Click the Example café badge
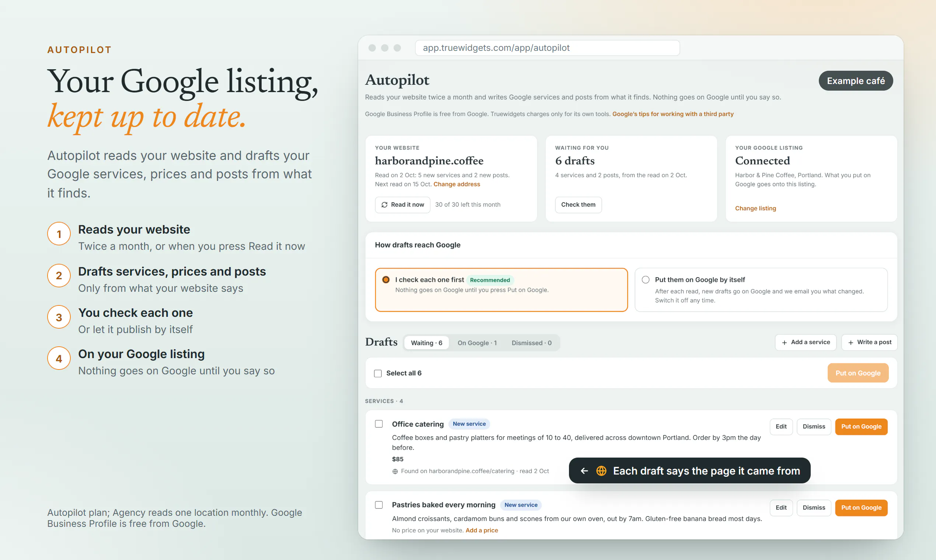This screenshot has width=936, height=560. (856, 81)
